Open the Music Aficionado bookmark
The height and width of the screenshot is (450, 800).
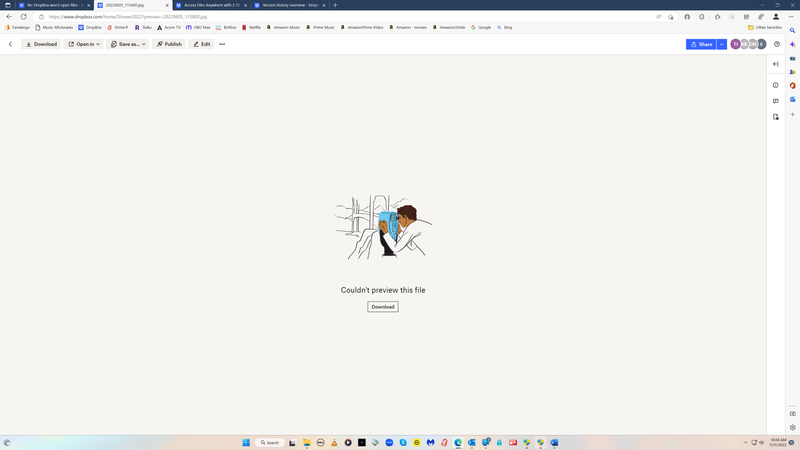(54, 28)
